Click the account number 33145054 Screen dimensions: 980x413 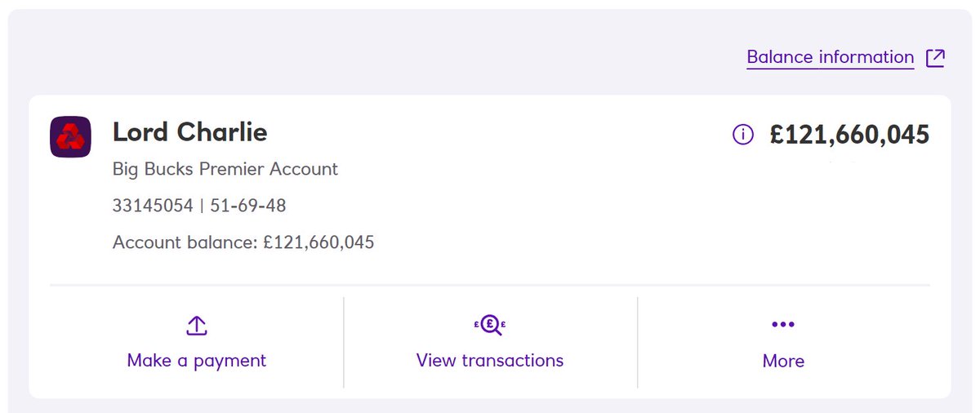pyautogui.click(x=153, y=206)
